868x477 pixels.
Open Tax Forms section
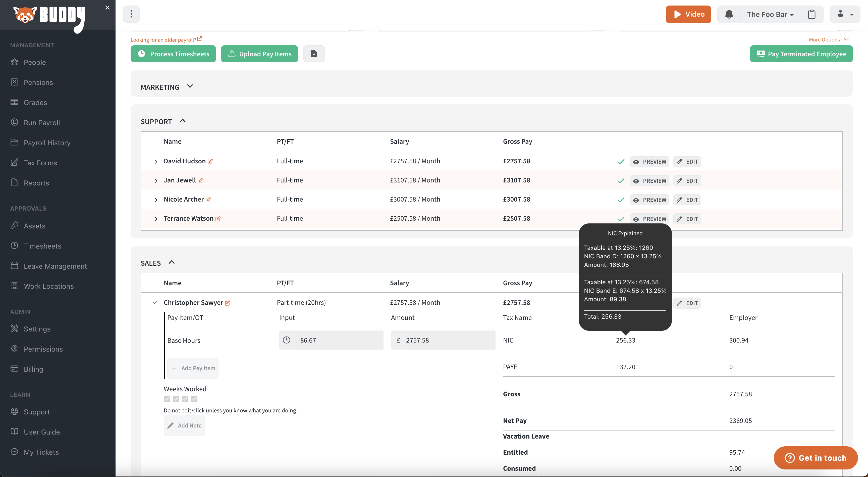(x=40, y=163)
